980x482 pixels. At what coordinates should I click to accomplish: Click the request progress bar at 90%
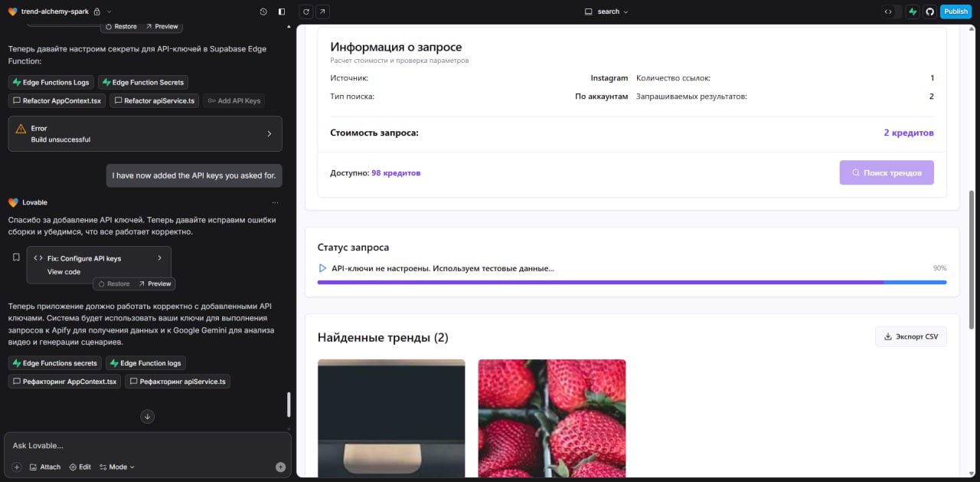tap(632, 282)
